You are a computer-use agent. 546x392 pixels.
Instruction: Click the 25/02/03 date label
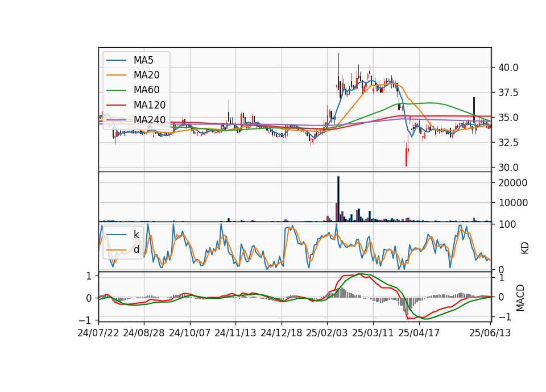327,333
